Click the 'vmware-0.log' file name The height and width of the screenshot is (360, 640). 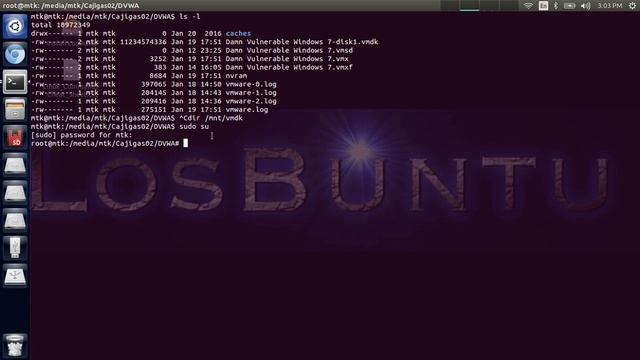[x=251, y=84]
